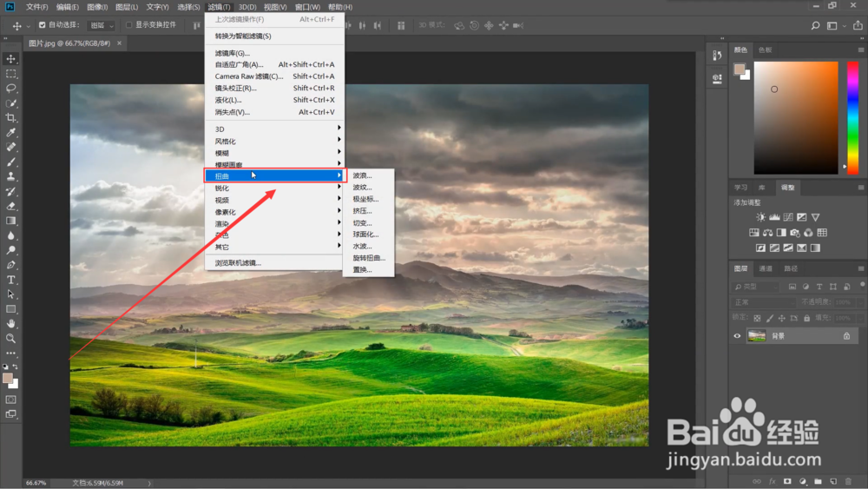
Task: Toggle lock transparent pixels in Layers panel
Action: point(757,318)
